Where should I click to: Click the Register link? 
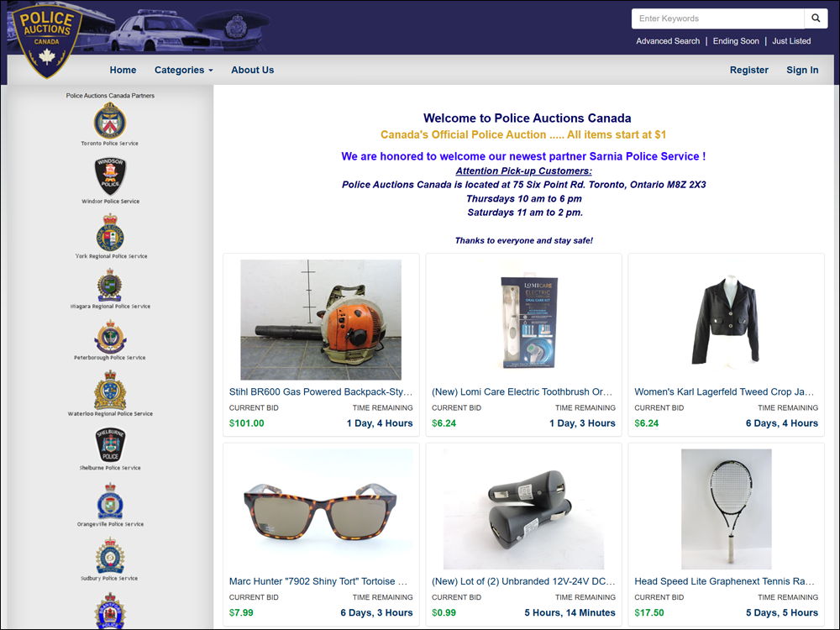749,70
